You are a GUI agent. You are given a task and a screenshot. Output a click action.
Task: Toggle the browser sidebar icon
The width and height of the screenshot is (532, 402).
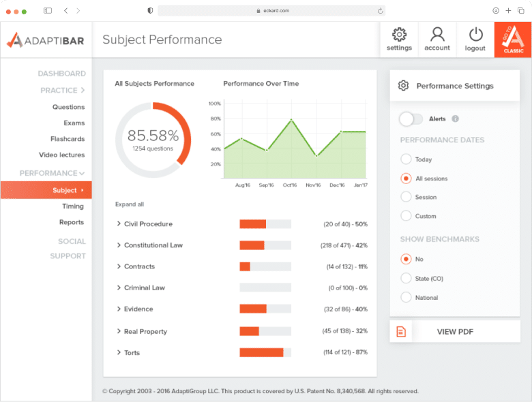point(48,10)
